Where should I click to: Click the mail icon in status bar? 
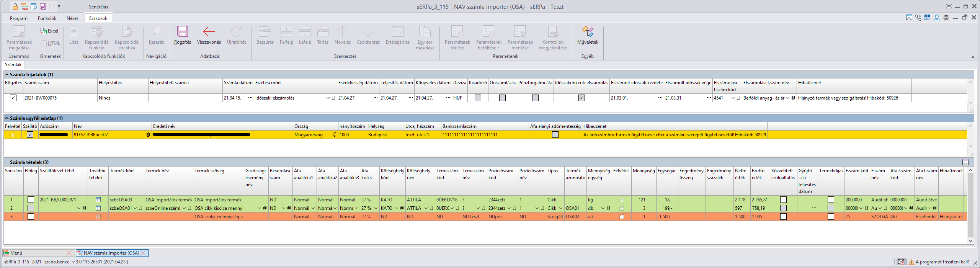[x=901, y=262]
